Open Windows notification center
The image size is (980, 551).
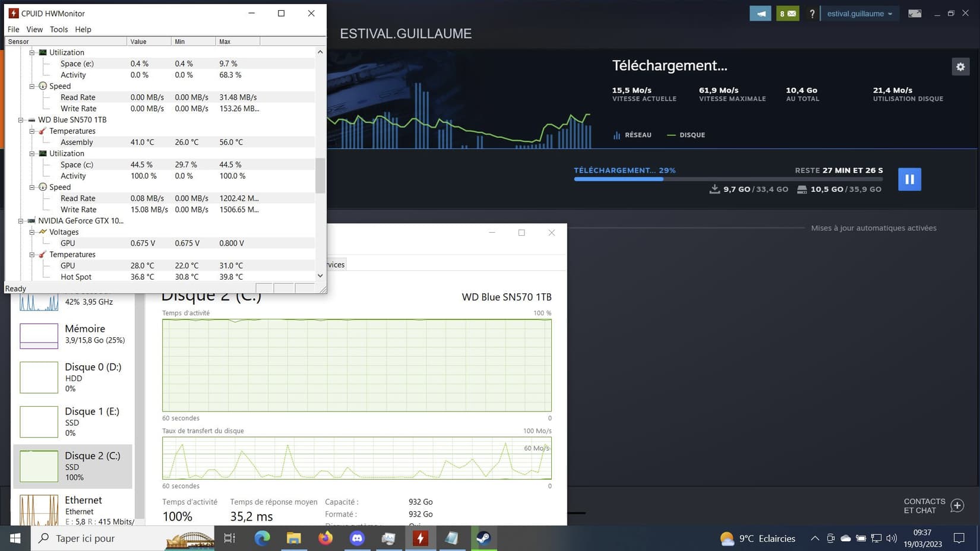[959, 539]
